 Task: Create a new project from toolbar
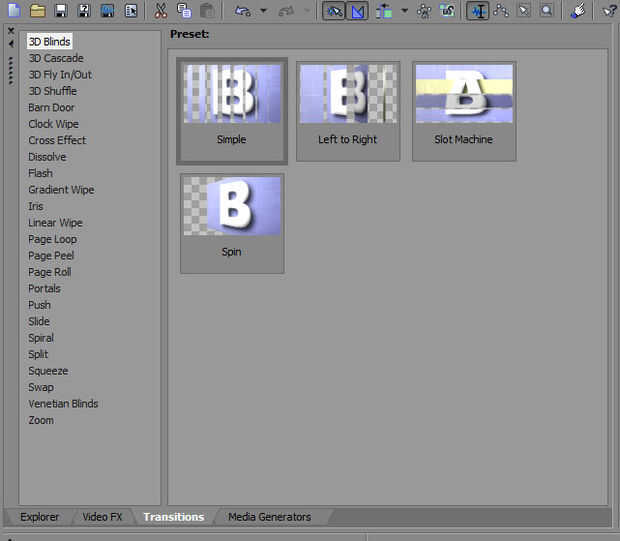12,11
